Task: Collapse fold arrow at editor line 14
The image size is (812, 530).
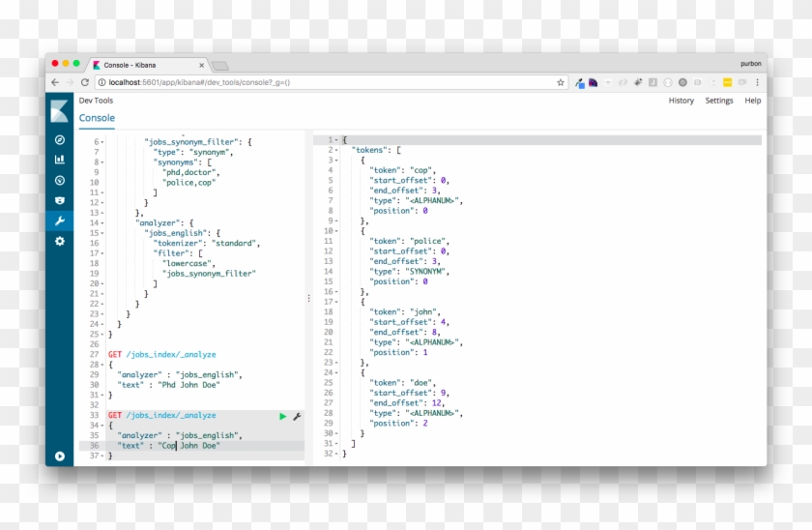Action: pos(102,223)
